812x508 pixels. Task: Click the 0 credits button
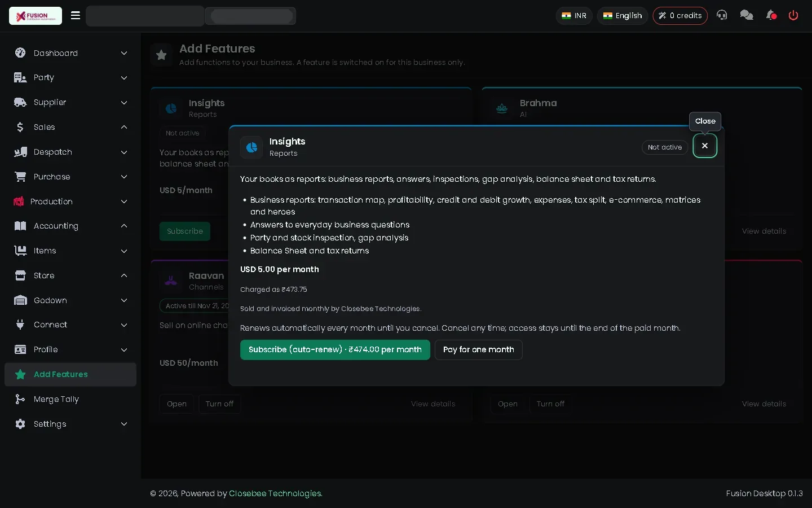click(680, 16)
